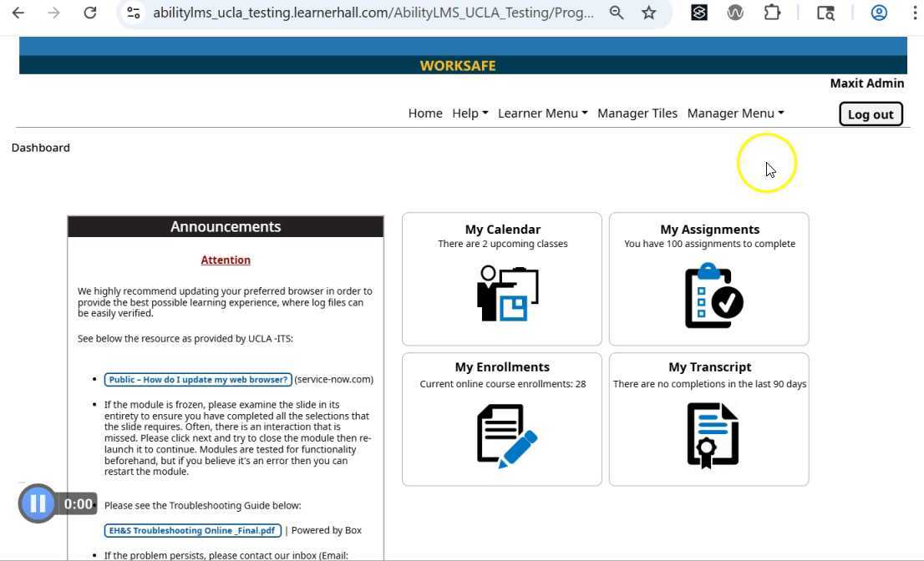Reload the page with the refresh icon
This screenshot has width=924, height=561.
[89, 13]
